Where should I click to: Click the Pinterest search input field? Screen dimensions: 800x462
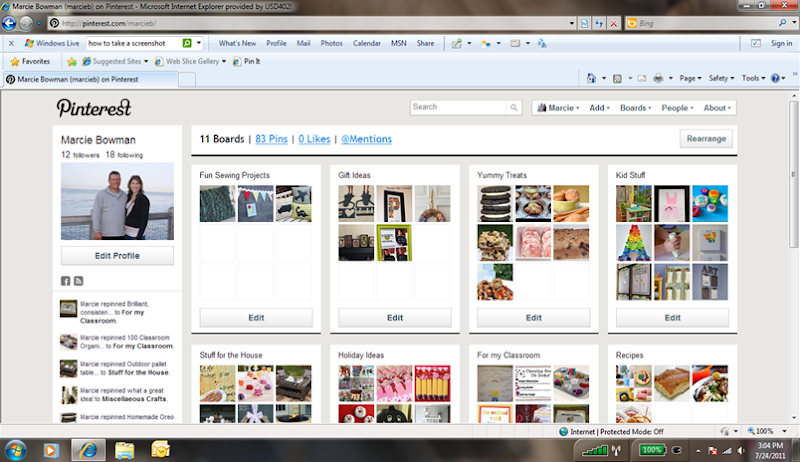(458, 107)
